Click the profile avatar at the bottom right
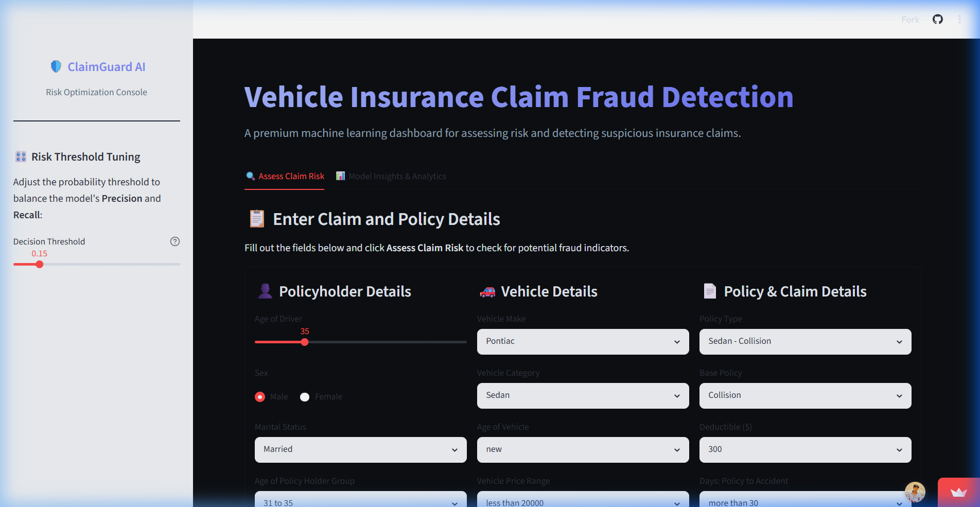Screen dimensions: 980x507 pos(915,492)
